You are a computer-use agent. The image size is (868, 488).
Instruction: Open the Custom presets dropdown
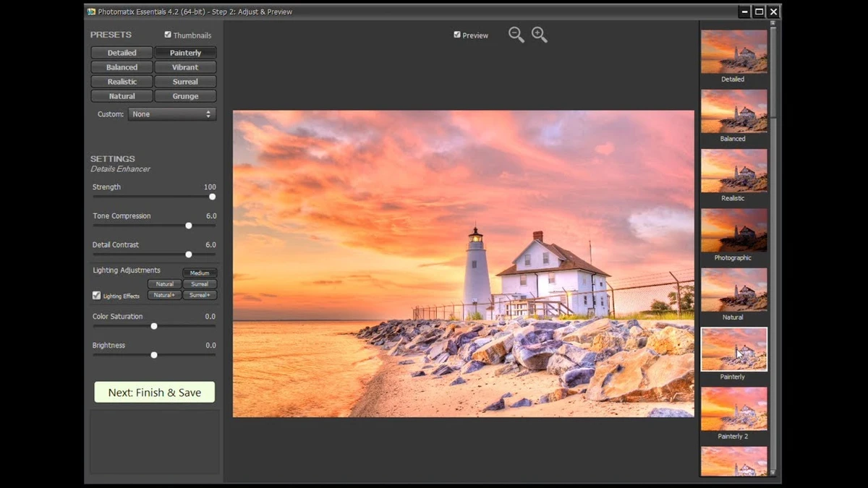pos(172,114)
